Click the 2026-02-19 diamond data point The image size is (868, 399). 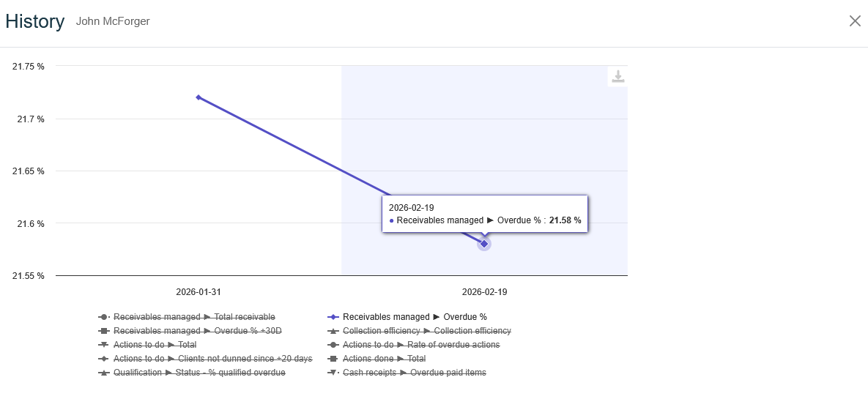point(484,243)
